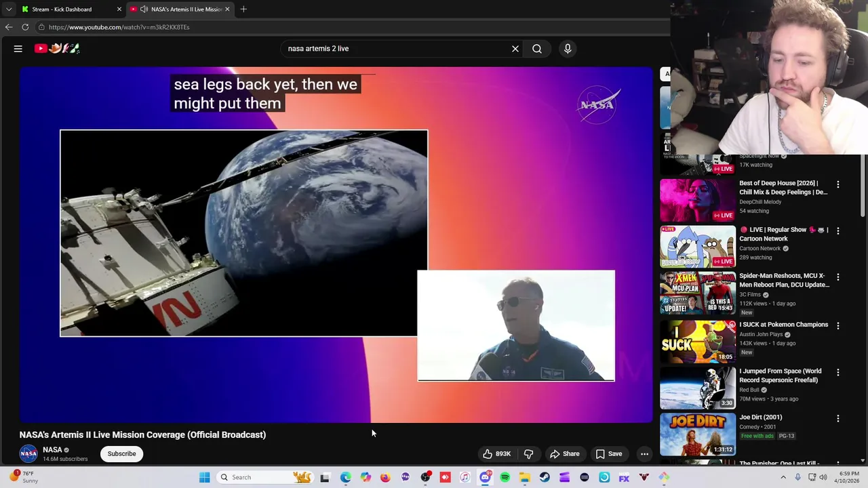This screenshot has width=868, height=488.
Task: Open options for Spider-Man Reshoots video
Action: click(838, 277)
